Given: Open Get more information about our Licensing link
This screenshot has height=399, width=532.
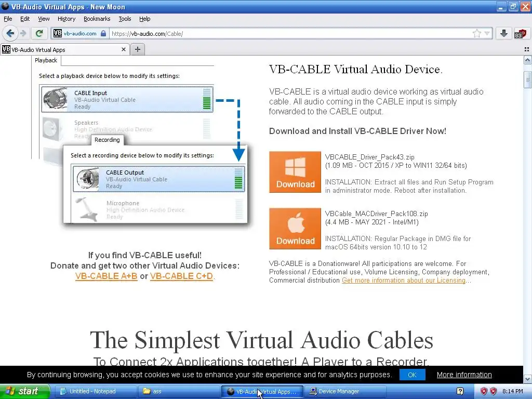Looking at the screenshot, I should tap(404, 280).
